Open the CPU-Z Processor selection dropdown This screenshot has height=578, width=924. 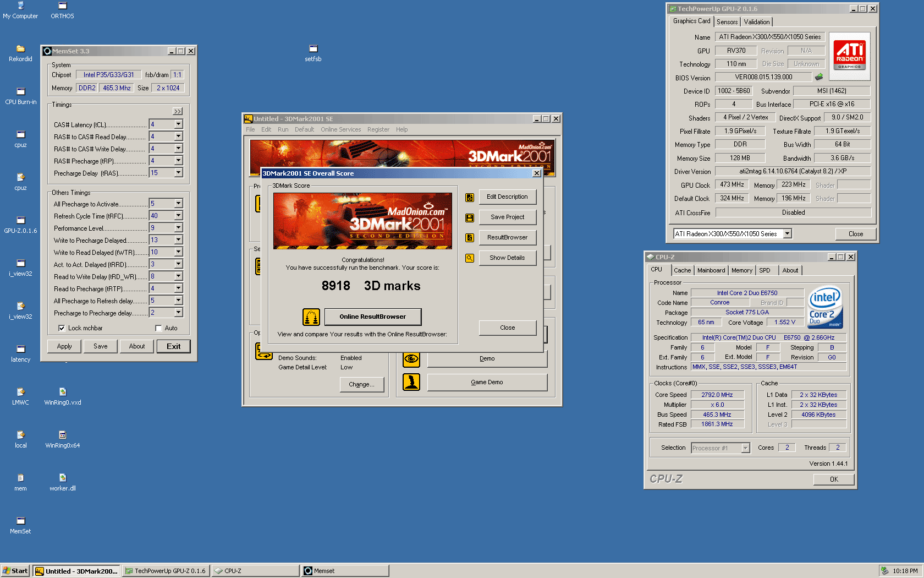746,448
